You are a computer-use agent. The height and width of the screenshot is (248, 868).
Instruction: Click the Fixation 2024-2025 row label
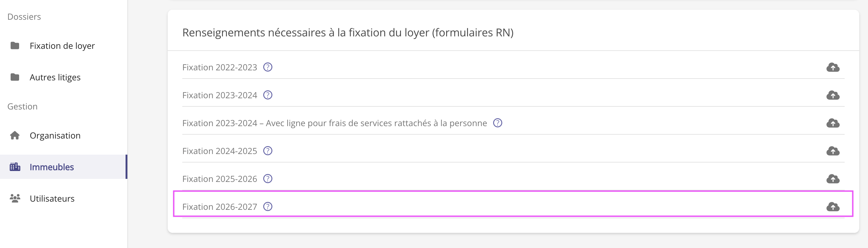(219, 151)
